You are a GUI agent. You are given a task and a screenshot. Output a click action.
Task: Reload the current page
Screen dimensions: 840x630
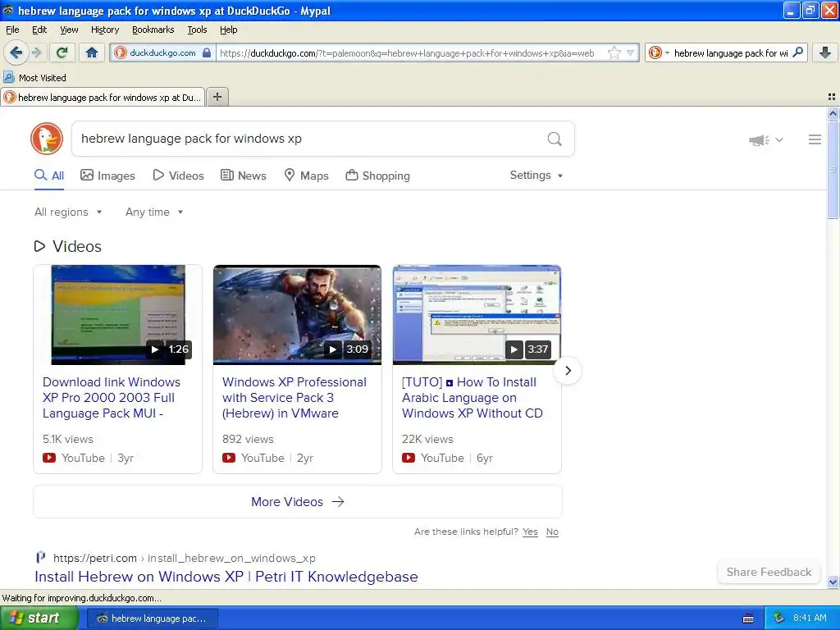click(x=62, y=52)
